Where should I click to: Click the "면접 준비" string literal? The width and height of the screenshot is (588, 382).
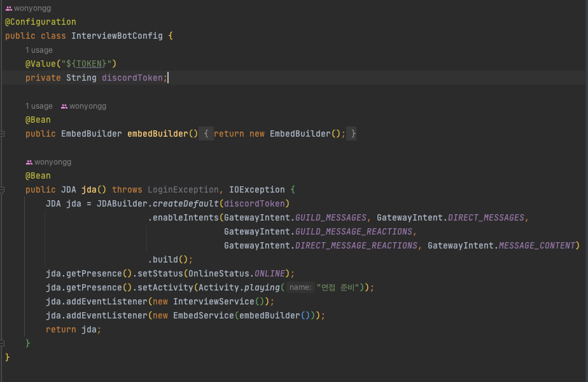(337, 288)
